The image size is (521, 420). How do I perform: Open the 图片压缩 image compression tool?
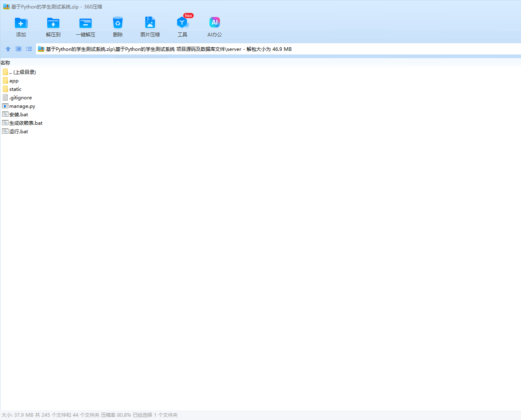(150, 22)
